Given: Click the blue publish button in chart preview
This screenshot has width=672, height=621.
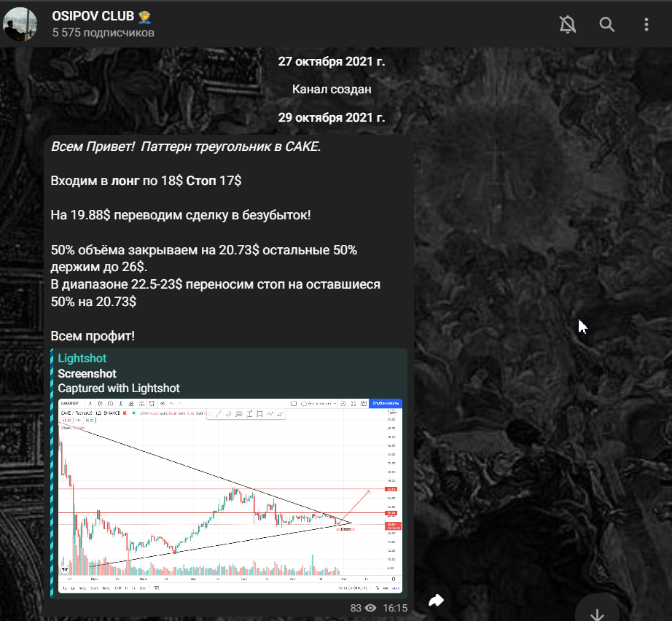Looking at the screenshot, I should click(386, 403).
